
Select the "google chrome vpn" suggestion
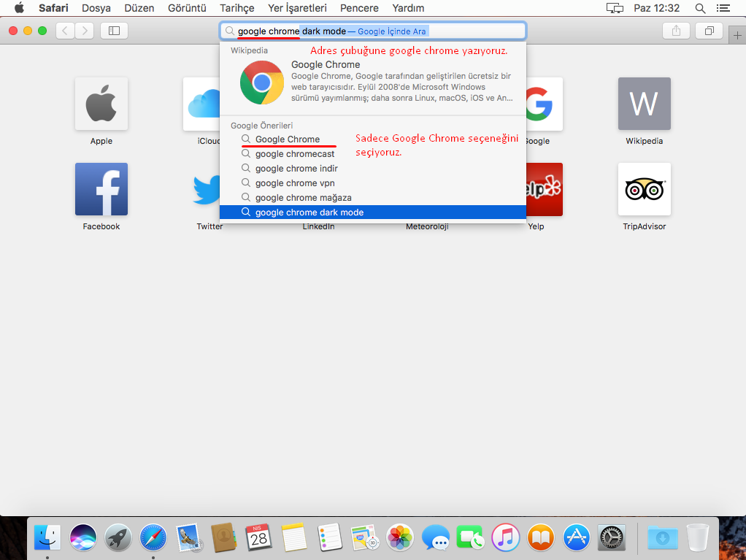point(373,183)
